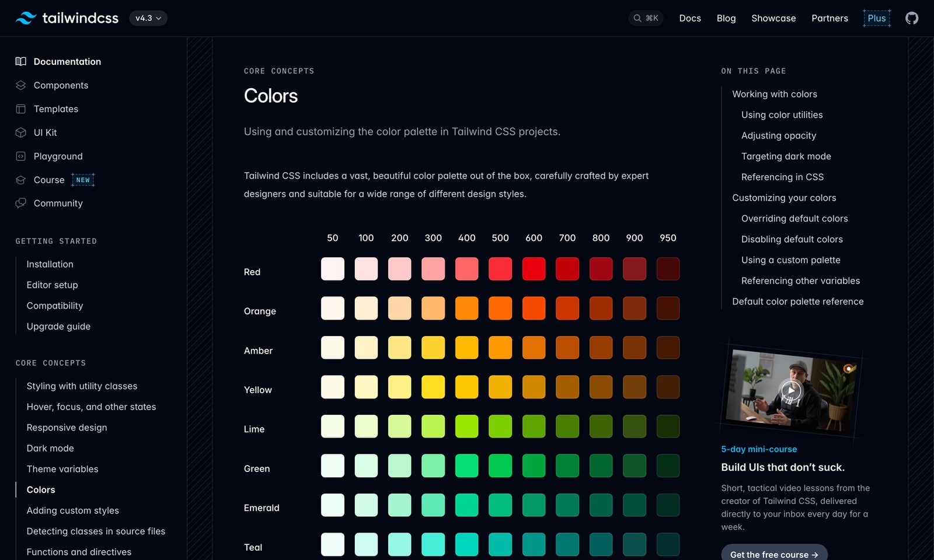
Task: Select the Orange 200 color swatch
Action: [x=400, y=308]
